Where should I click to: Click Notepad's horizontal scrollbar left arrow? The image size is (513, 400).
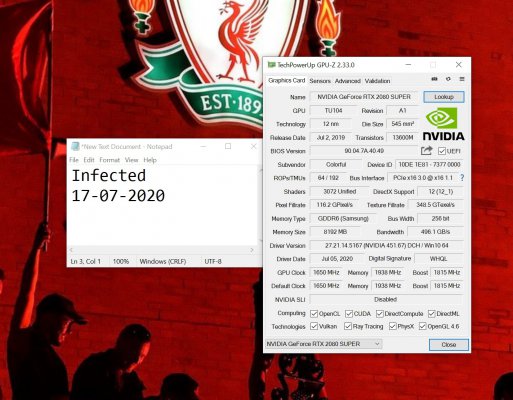[x=71, y=250]
